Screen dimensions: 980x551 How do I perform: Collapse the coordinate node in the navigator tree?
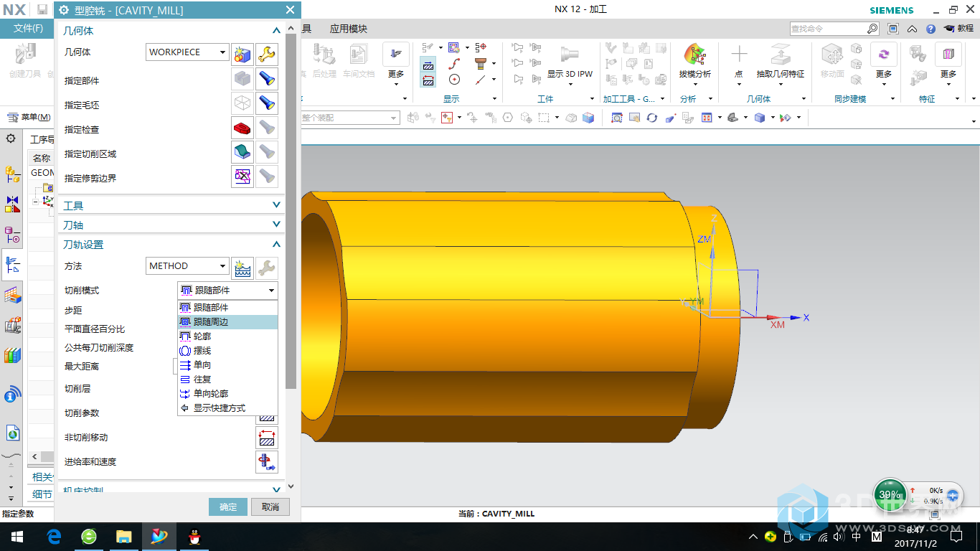pyautogui.click(x=35, y=202)
